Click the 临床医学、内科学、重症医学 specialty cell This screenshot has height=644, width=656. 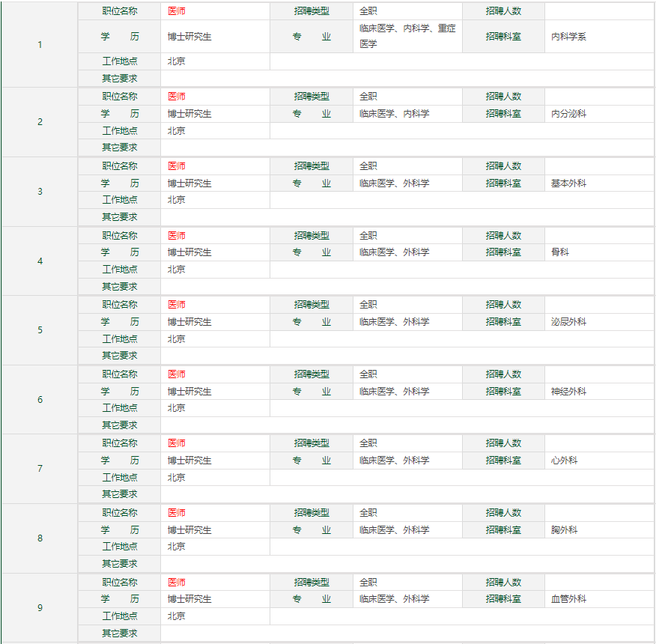pyautogui.click(x=407, y=36)
